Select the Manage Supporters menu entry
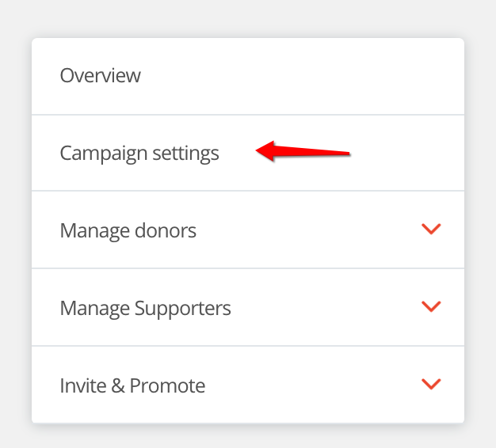 146,307
